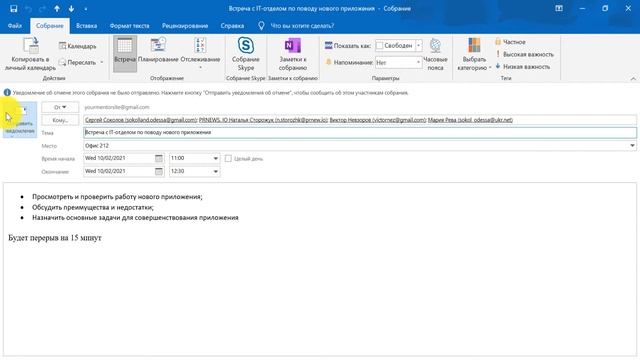Click the text 'Будет перерыв на 15 минут'
The height and width of the screenshot is (360, 640).
tap(55, 238)
